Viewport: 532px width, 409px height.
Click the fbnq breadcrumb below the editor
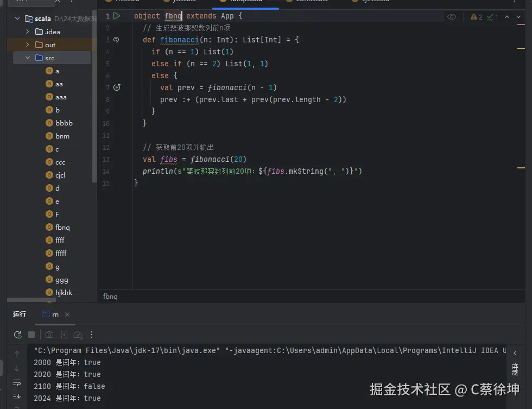110,296
